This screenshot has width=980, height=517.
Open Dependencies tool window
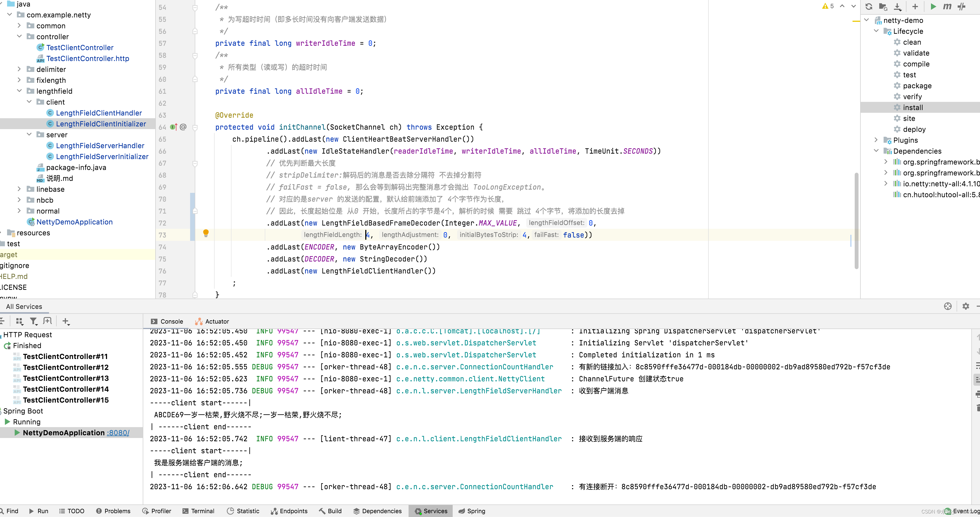pos(377,511)
